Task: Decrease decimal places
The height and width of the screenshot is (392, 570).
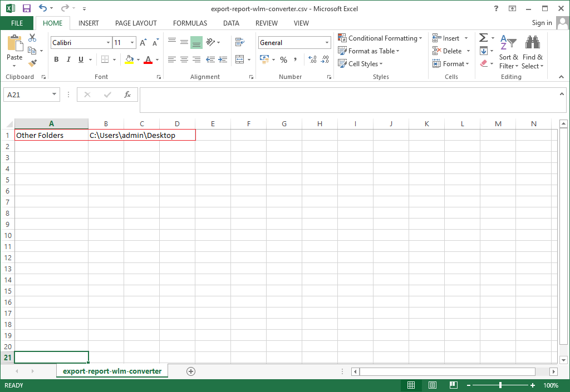Action: (x=325, y=59)
